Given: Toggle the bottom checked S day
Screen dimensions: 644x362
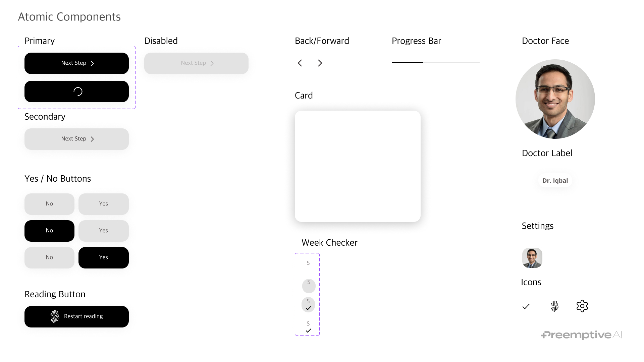Looking at the screenshot, I should [x=308, y=327].
